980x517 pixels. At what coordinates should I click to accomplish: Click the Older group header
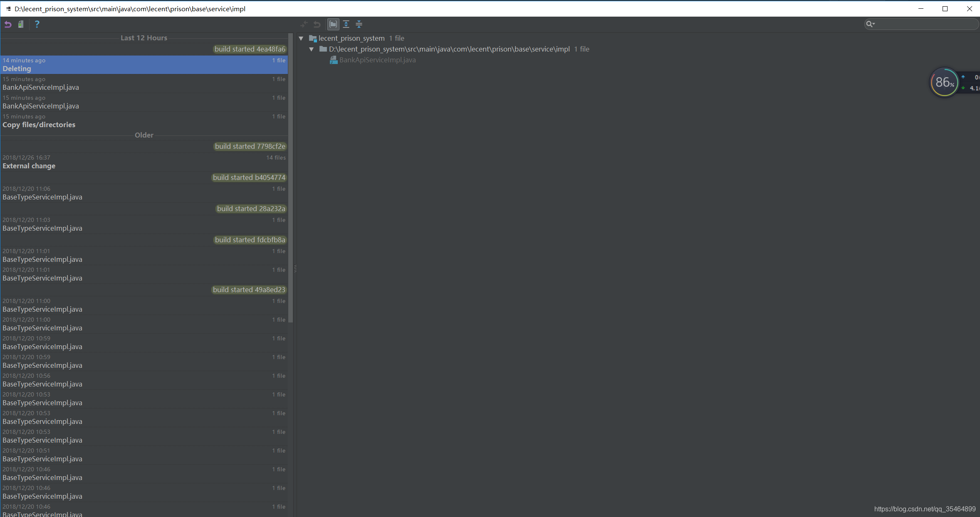[x=144, y=135]
